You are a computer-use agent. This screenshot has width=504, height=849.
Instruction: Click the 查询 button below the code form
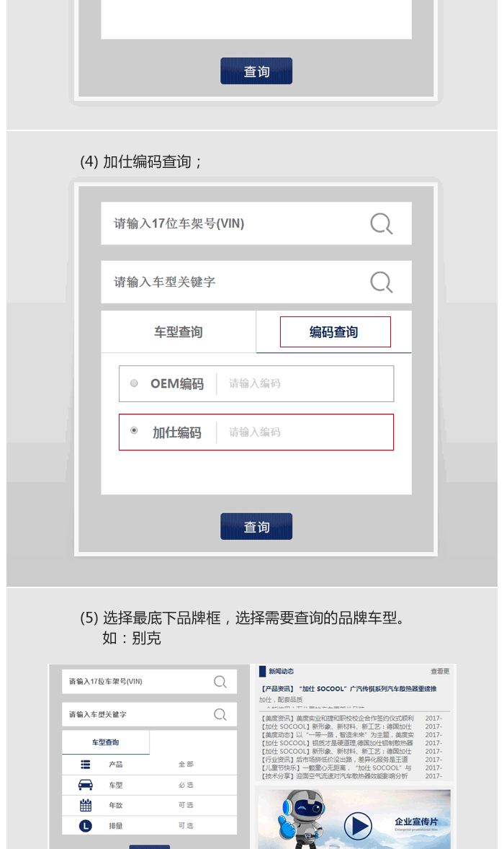point(256,526)
